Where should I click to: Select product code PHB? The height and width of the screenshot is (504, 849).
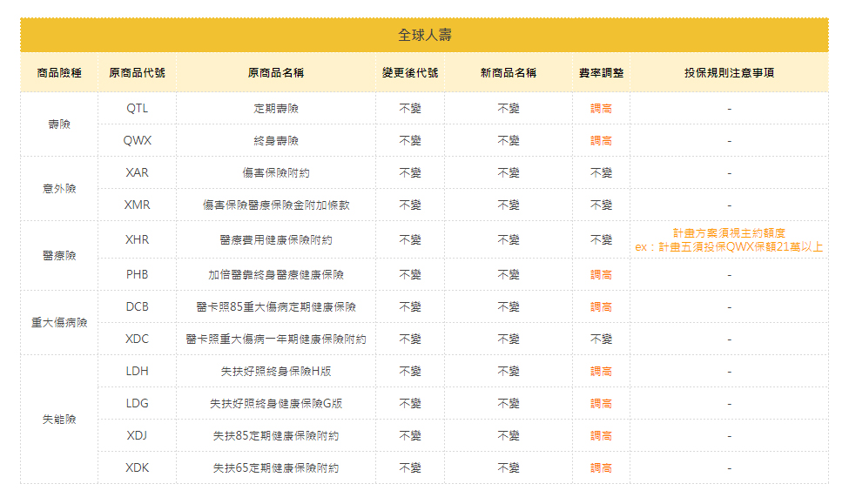[137, 274]
